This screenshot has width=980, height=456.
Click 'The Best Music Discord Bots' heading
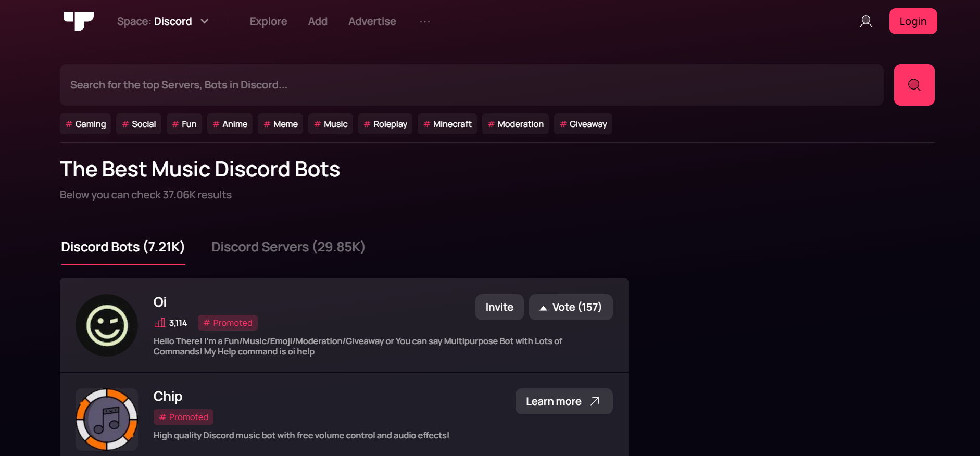coord(200,169)
